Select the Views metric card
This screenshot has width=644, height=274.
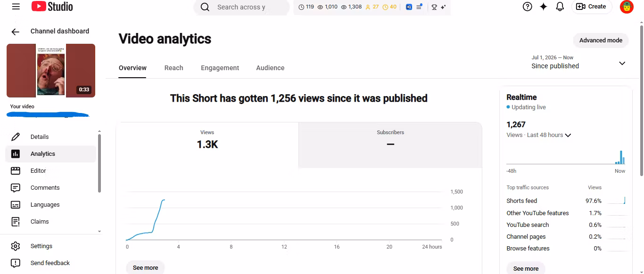click(x=207, y=145)
